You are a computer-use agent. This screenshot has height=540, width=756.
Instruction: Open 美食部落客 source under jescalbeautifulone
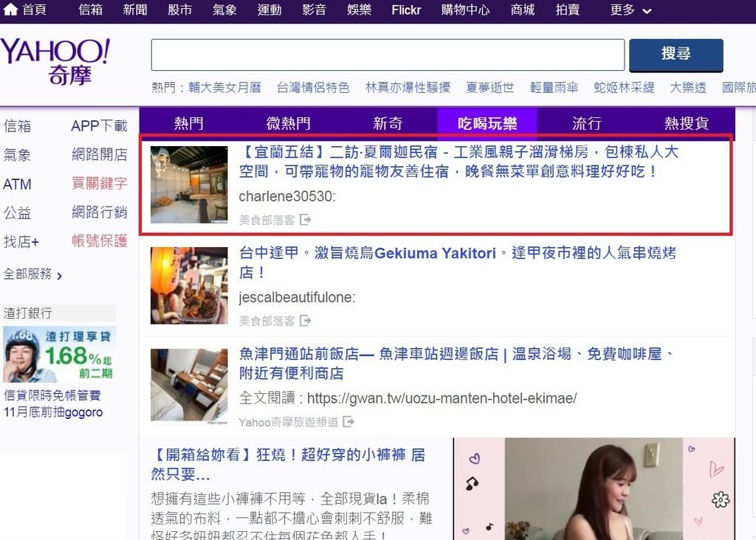coord(267,321)
